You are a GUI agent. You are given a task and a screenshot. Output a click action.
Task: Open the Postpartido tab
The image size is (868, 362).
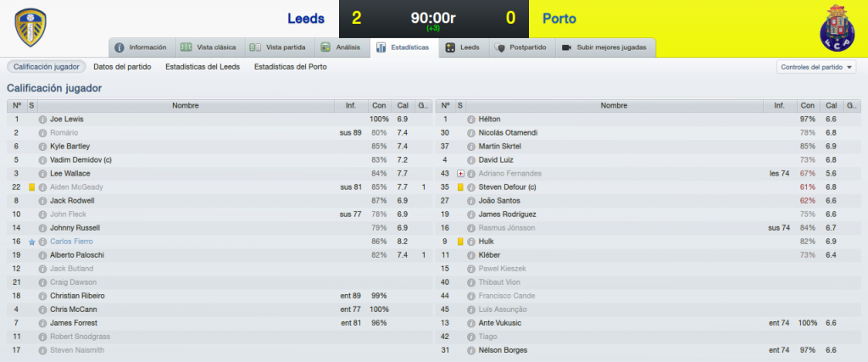521,47
